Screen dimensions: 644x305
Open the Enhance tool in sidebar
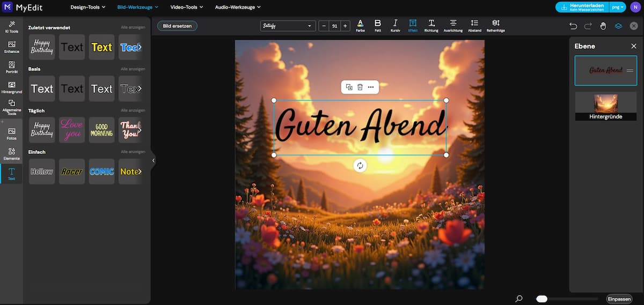[x=11, y=47]
